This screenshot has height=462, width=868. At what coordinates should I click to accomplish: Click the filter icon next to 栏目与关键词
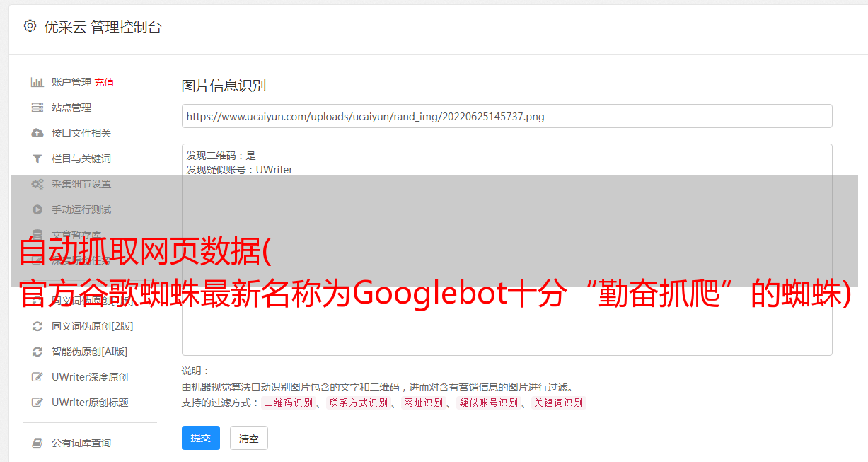(37, 158)
